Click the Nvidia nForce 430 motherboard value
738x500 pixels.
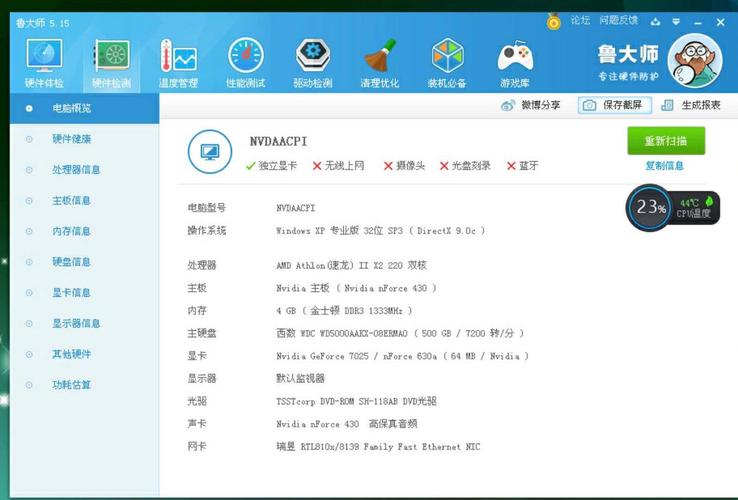coord(356,288)
